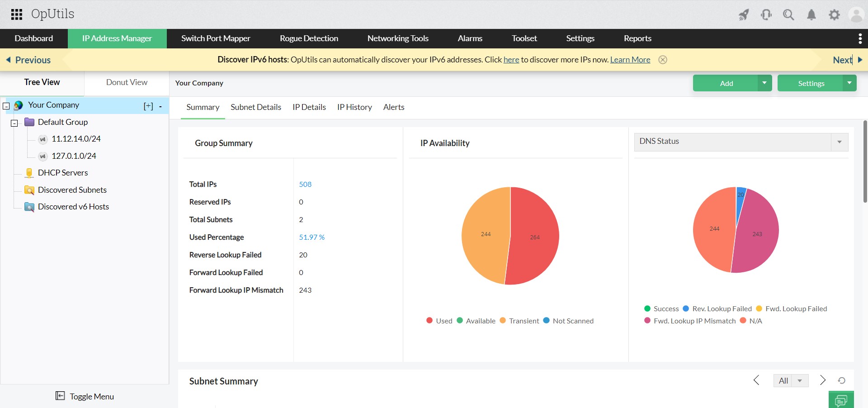Check the checkbox next to Your Company
Image resolution: width=868 pixels, height=408 pixels.
click(6, 105)
